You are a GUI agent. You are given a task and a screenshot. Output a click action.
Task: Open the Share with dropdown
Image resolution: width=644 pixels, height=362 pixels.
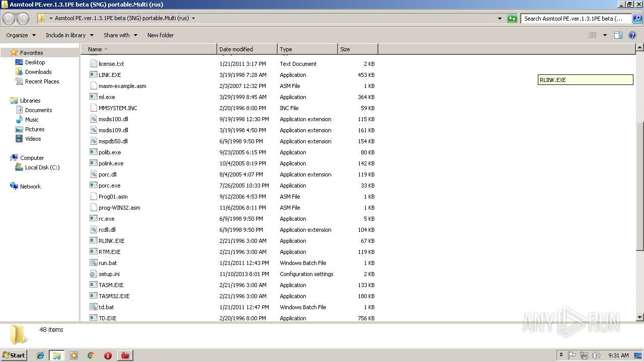click(120, 35)
